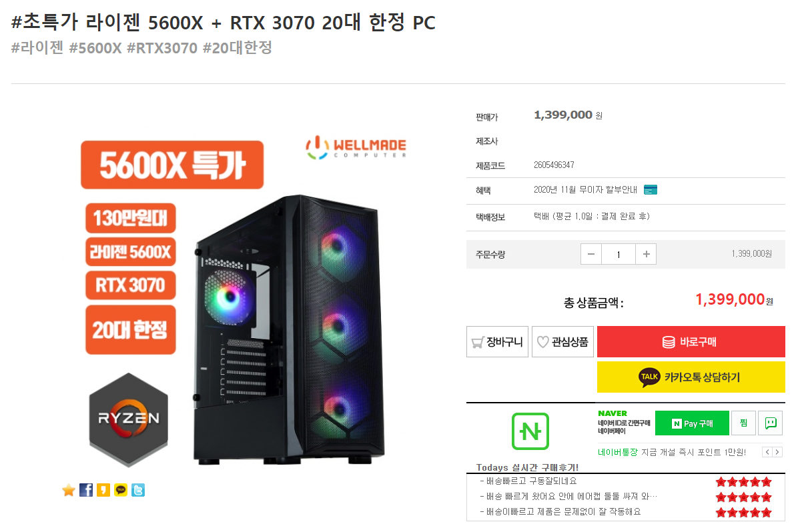
Task: Click the order quantity input field
Action: coord(619,254)
